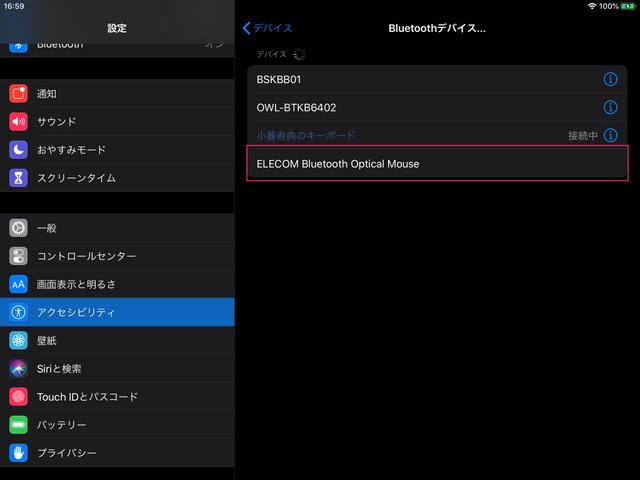Open the 通知 notifications icon
Viewport: 640px width, 480px height.
(18, 93)
